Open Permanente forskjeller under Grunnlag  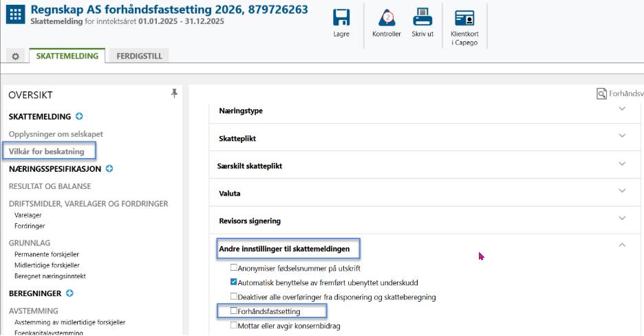[x=47, y=254]
